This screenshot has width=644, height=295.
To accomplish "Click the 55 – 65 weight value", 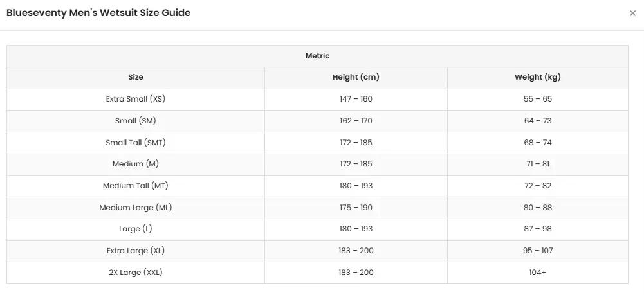I will tap(538, 99).
